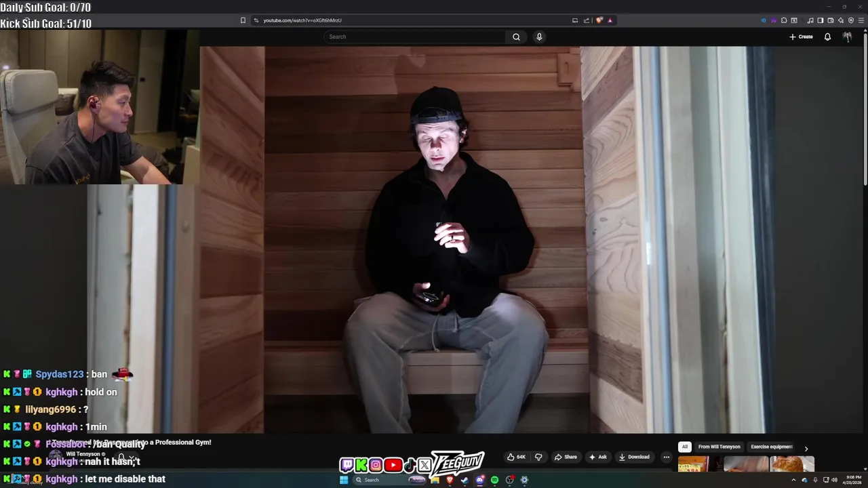Open Brave VPN shield icon
868x488 pixels.
tap(851, 20)
